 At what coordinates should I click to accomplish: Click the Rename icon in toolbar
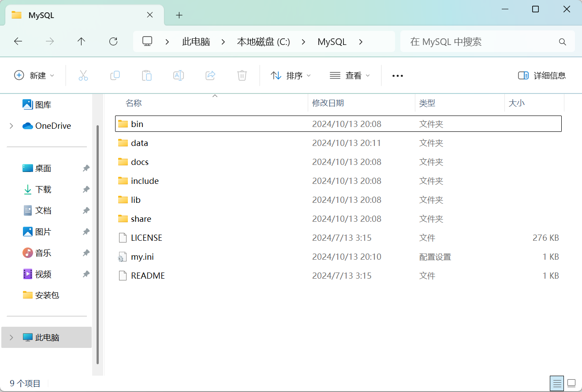[179, 75]
